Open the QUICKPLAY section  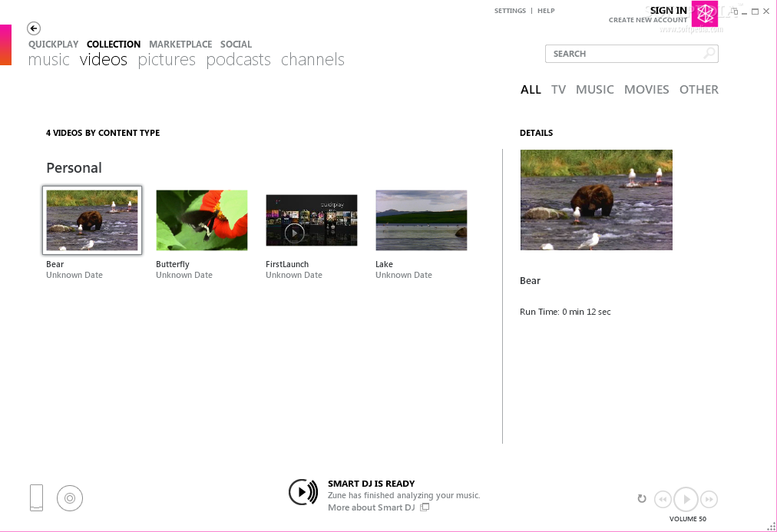[x=54, y=44]
